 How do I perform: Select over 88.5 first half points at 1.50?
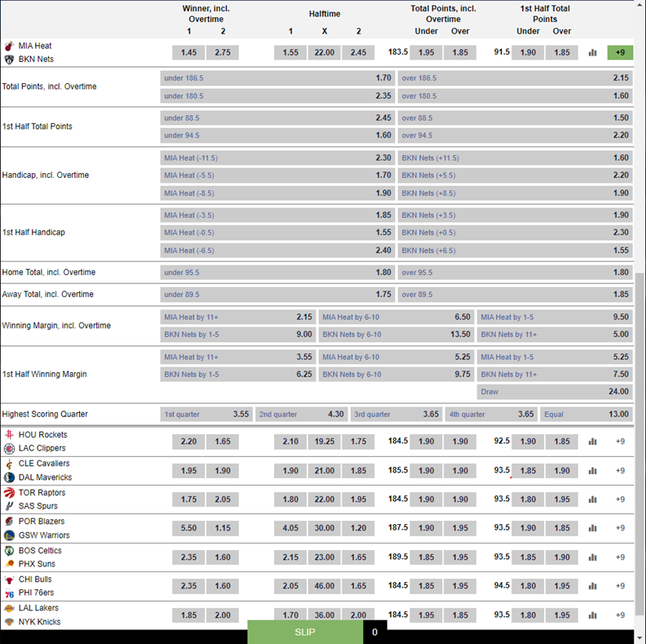click(515, 118)
